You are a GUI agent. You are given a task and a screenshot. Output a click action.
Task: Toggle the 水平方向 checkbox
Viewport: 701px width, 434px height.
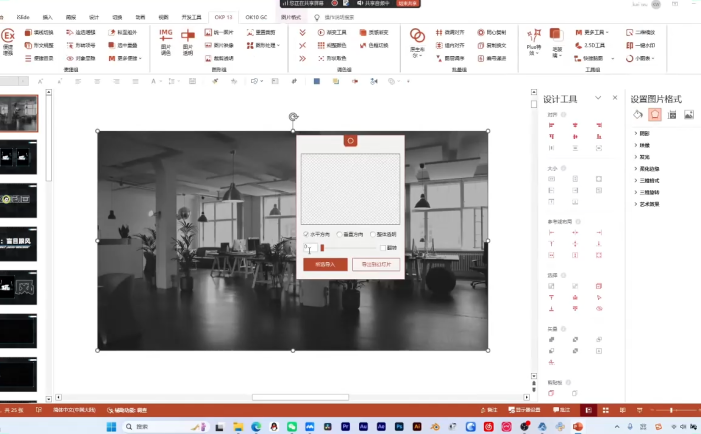coord(307,234)
